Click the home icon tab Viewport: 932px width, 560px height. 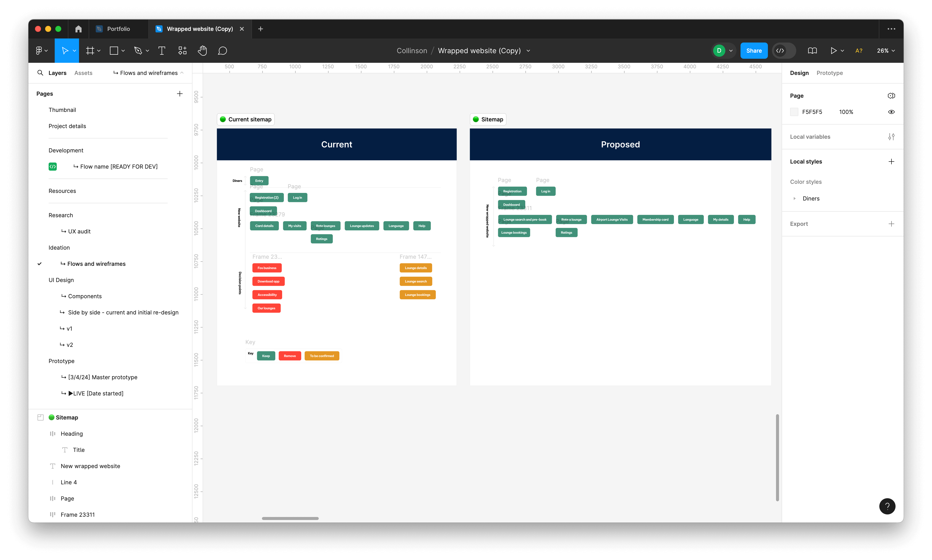[x=78, y=29]
